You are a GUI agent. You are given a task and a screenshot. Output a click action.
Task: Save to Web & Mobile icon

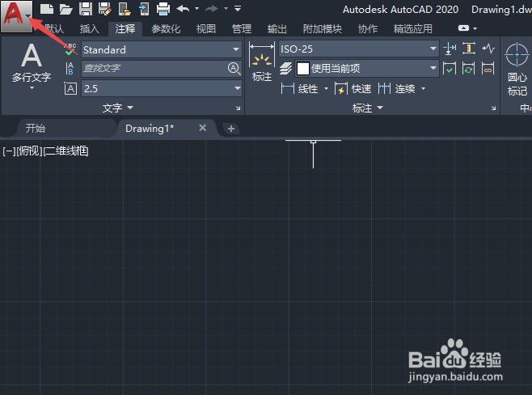click(144, 9)
